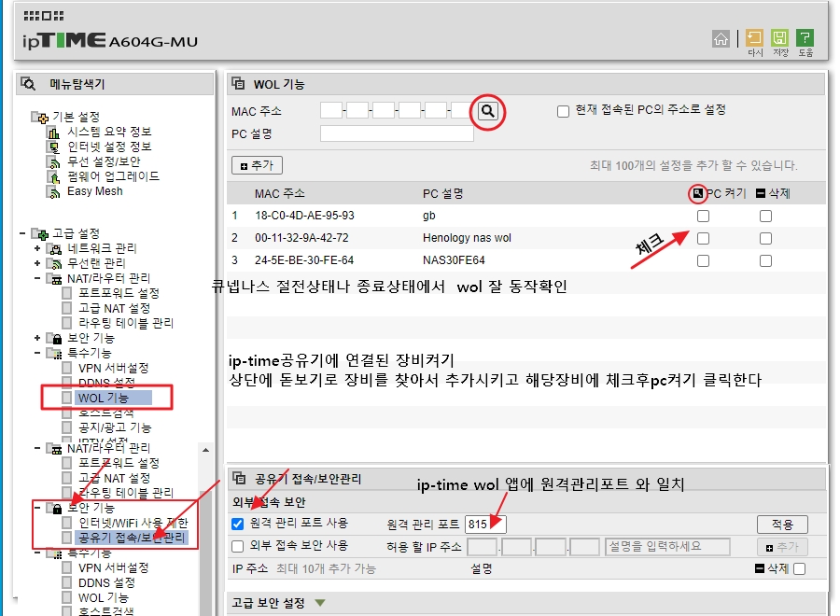Click the PC 켜기 icon in table header

(x=695, y=193)
